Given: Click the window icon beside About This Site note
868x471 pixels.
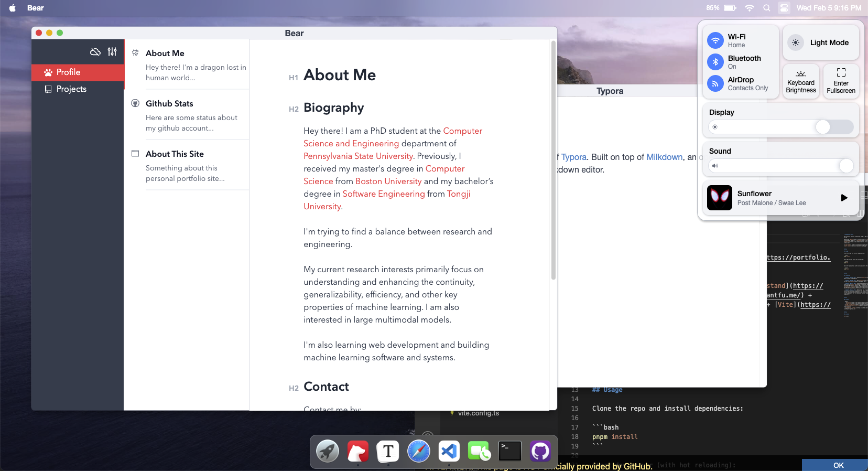Looking at the screenshot, I should pyautogui.click(x=135, y=154).
